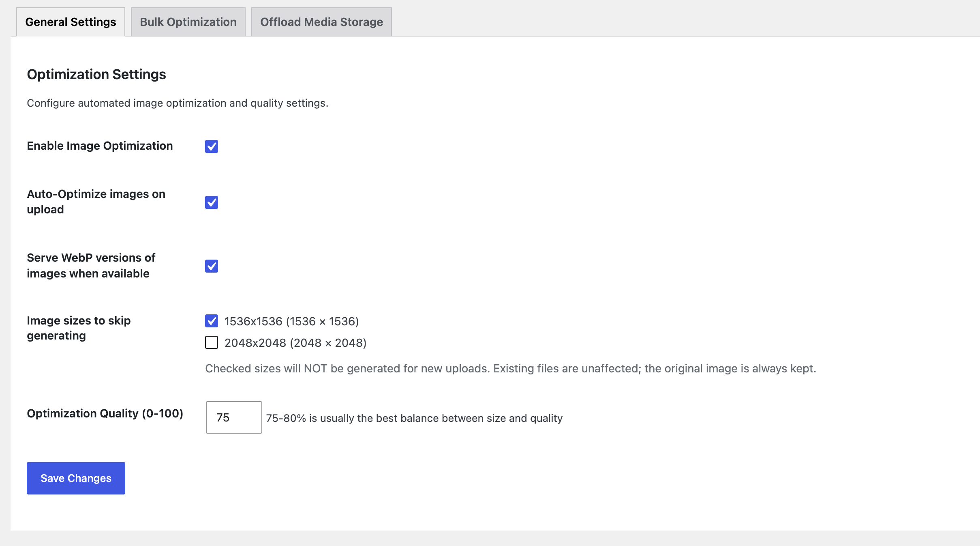Uncheck Enable Image Optimization checkbox
980x546 pixels.
pyautogui.click(x=212, y=146)
